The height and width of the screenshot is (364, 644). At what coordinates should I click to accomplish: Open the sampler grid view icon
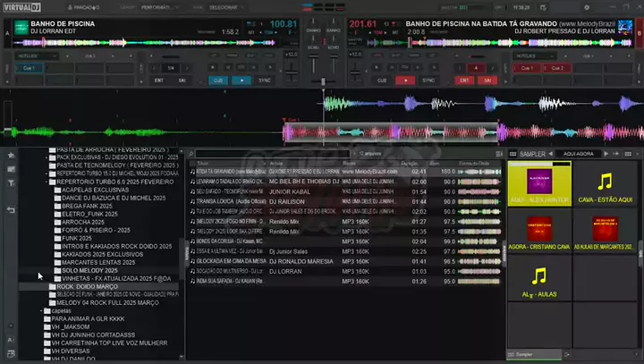(513, 154)
